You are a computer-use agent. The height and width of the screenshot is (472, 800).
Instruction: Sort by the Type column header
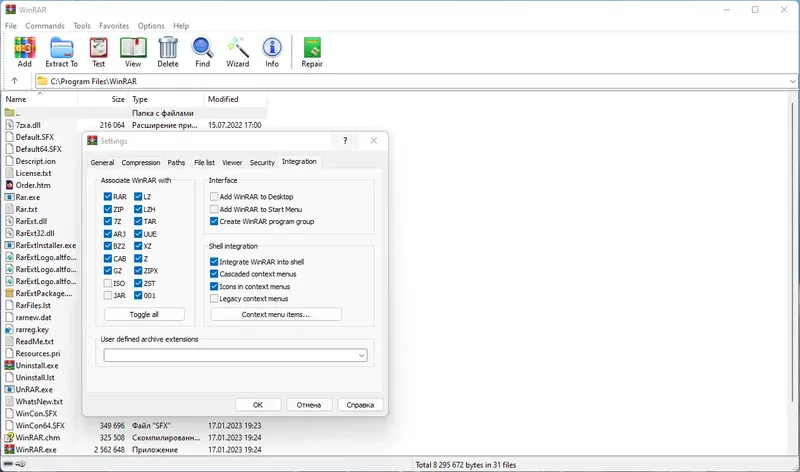(x=166, y=99)
